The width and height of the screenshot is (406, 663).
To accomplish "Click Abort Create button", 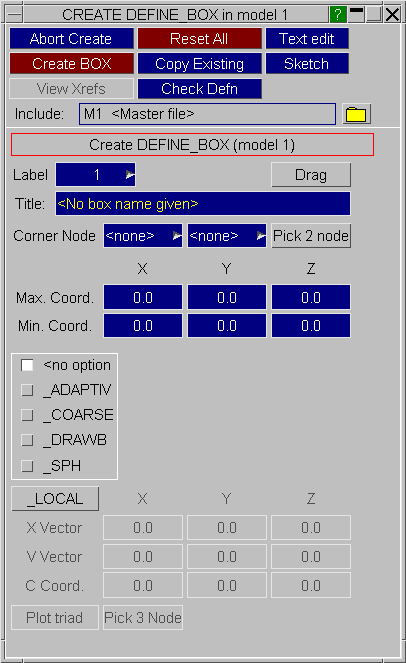I will point(71,39).
